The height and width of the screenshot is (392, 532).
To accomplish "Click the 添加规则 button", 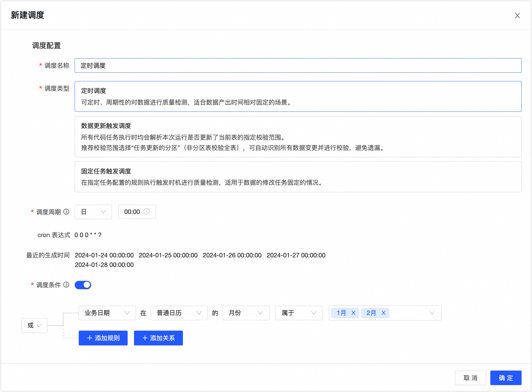I will [103, 338].
